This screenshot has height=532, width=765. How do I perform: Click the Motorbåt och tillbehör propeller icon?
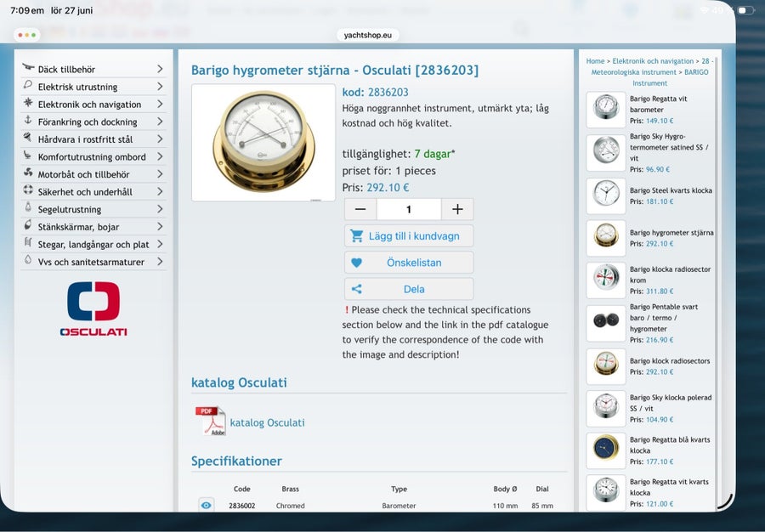pyautogui.click(x=28, y=173)
